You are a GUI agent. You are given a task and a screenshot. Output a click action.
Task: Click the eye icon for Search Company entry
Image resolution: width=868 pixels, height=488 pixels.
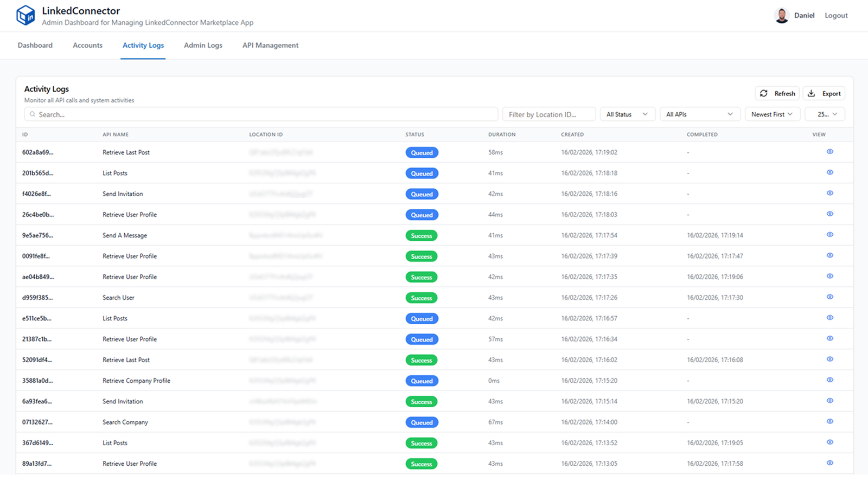830,421
